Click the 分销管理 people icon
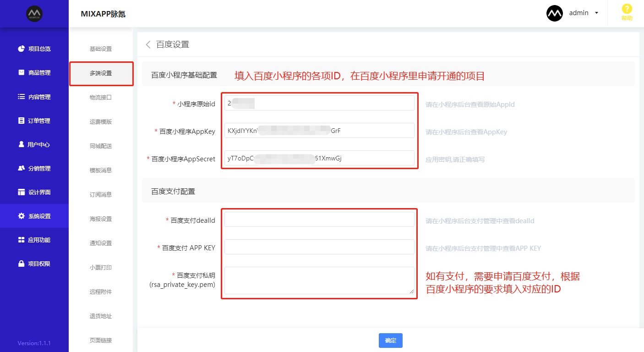 [x=21, y=168]
